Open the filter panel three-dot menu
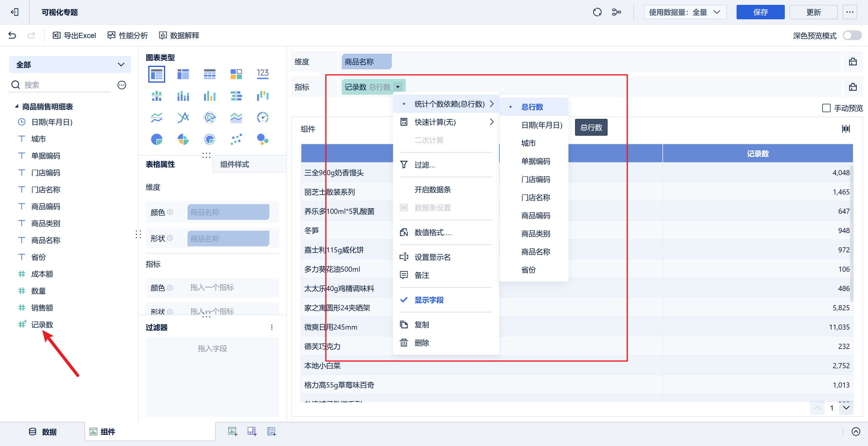The image size is (868, 446). pos(272,327)
